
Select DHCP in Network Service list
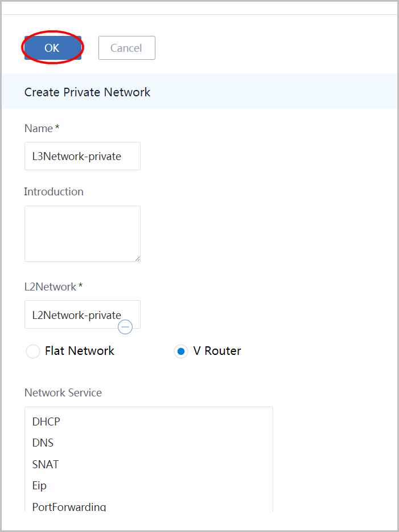tap(46, 421)
